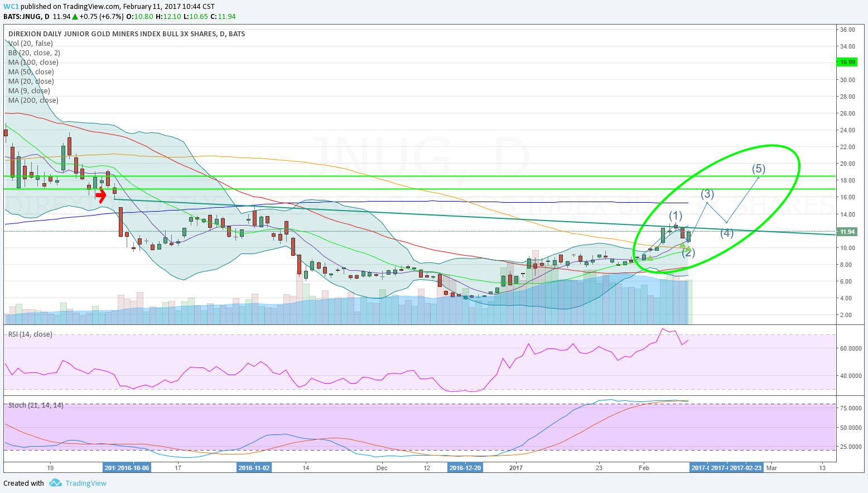Click the 60.0000 RSI axis label
Image resolution: width=868 pixels, height=493 pixels.
tap(850, 348)
